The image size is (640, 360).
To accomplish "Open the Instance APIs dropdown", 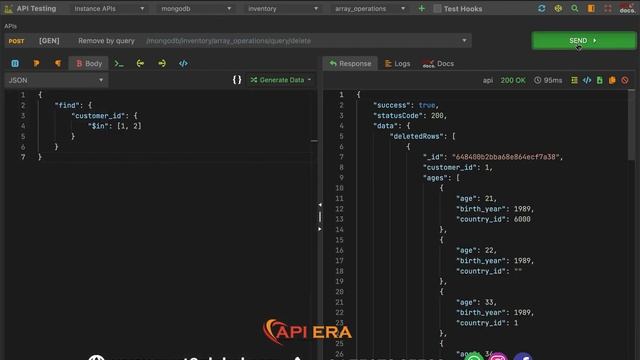I will (x=109, y=8).
